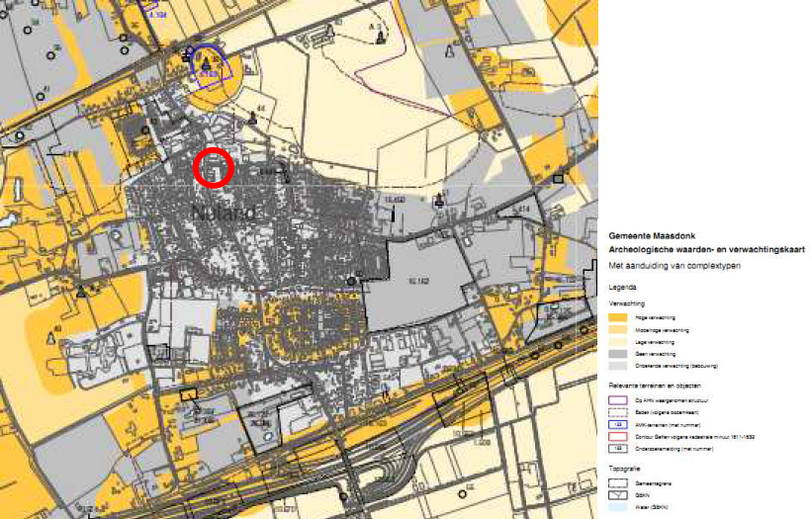Click the 'Legenda' heading
This screenshot has width=812, height=519.
(622, 288)
